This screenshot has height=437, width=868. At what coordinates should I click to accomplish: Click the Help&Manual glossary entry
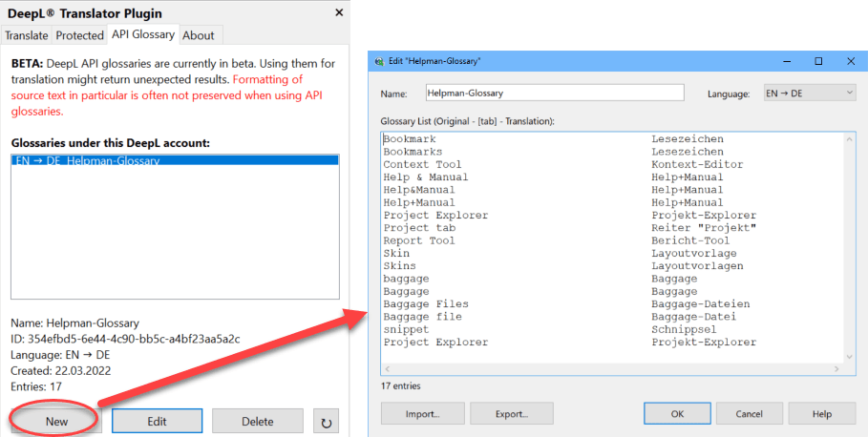pyautogui.click(x=419, y=190)
